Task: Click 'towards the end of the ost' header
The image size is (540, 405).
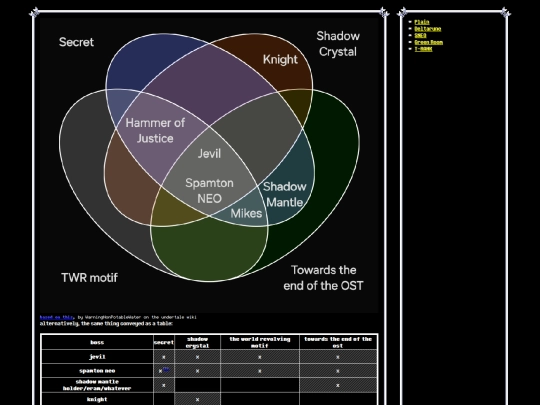Action: (338, 342)
